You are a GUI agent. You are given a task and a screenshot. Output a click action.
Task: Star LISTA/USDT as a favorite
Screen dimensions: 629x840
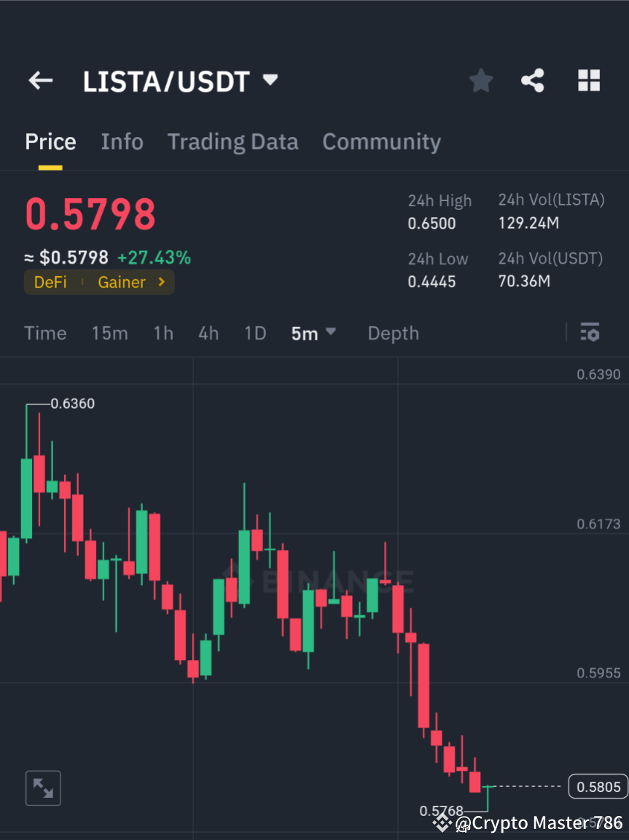click(480, 80)
